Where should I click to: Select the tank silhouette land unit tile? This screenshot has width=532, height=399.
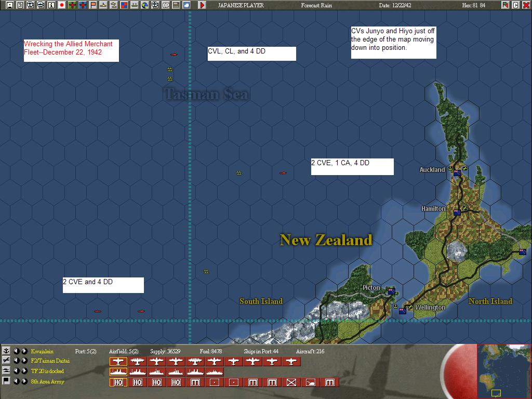tap(311, 382)
